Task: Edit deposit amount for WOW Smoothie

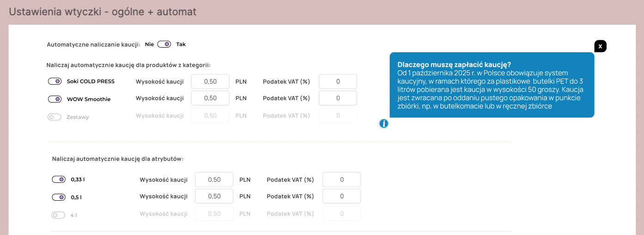Action: (x=210, y=98)
